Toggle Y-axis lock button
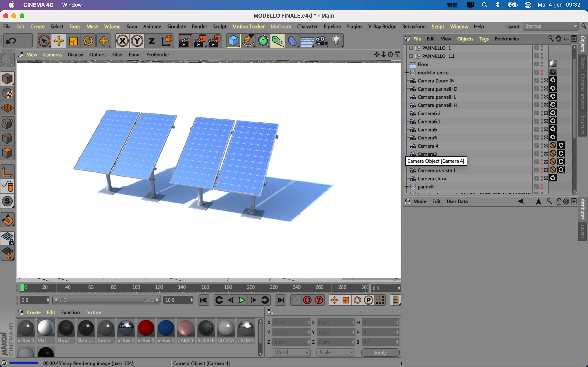Image resolution: width=588 pixels, height=367 pixels. [137, 41]
